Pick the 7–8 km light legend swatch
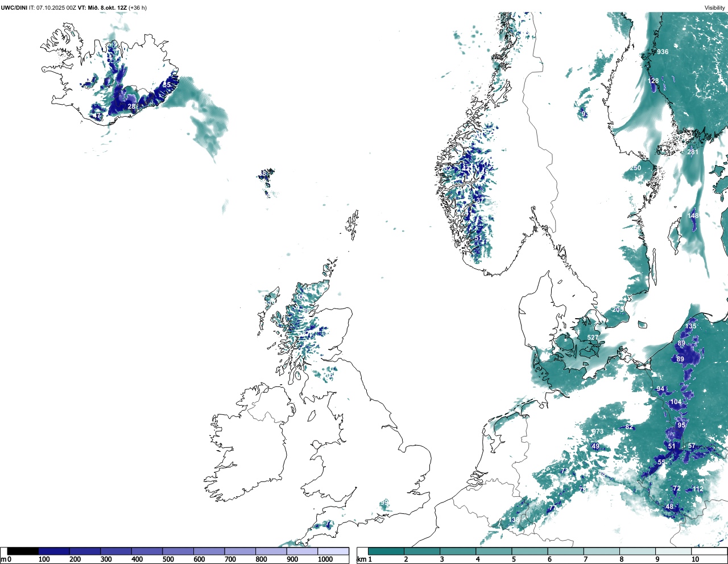This screenshot has width=728, height=564. [603, 551]
